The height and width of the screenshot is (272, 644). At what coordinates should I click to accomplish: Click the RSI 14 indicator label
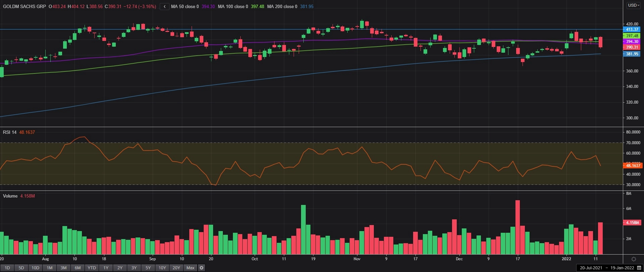coord(10,132)
